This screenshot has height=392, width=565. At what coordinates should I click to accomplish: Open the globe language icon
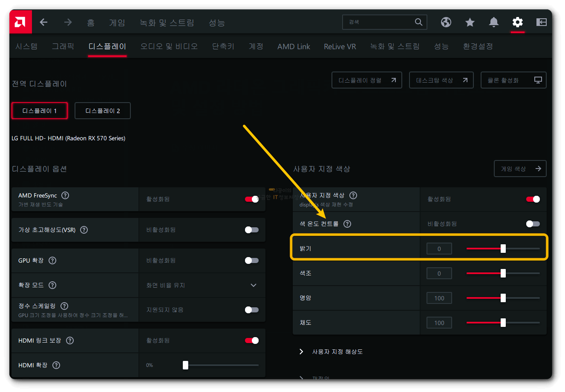(x=446, y=22)
